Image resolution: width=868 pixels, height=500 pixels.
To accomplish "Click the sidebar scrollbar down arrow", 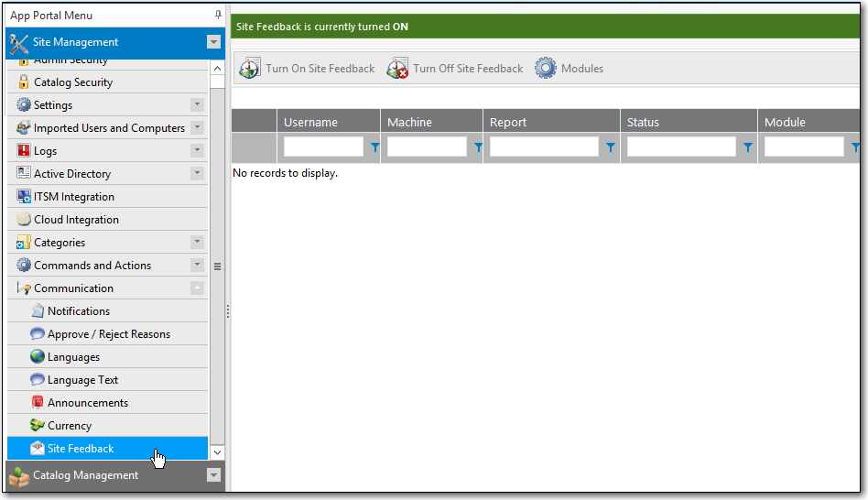I will [x=217, y=451].
